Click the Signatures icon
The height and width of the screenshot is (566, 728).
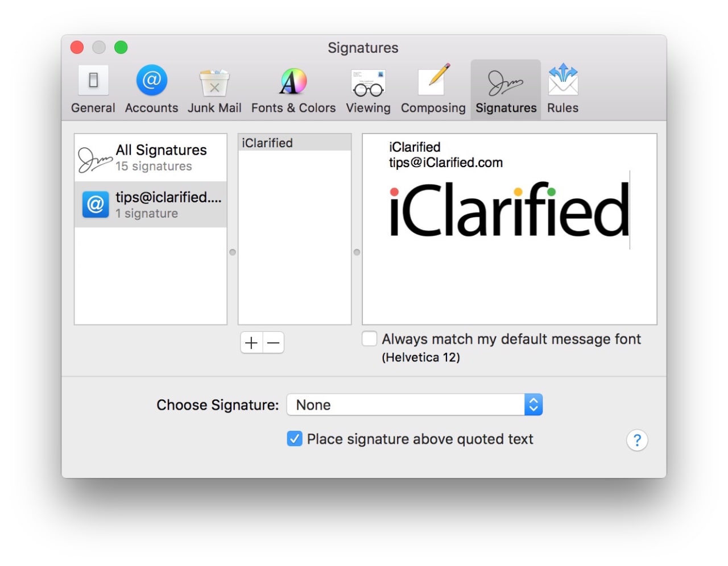(505, 82)
